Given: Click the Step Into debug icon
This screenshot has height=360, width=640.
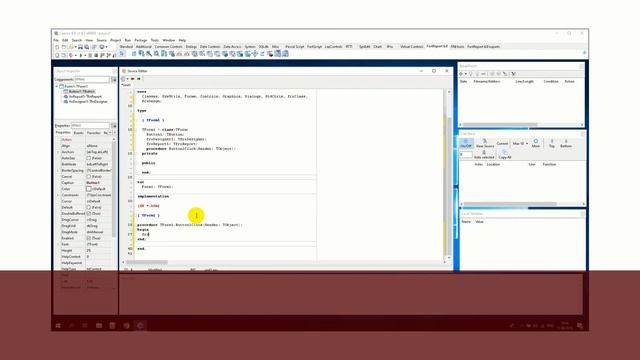Looking at the screenshot, I should point(102,55).
